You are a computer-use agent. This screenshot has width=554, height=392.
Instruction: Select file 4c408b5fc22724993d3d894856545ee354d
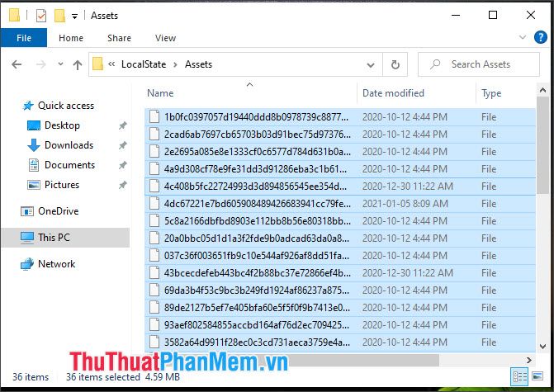[340, 187]
